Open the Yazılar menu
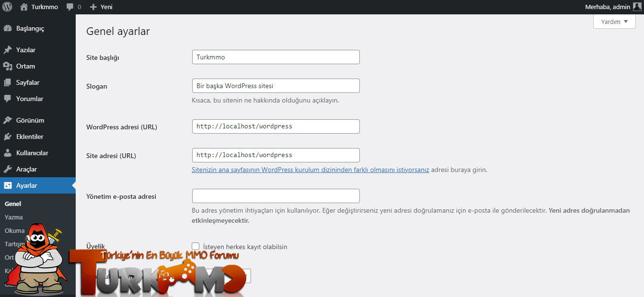The image size is (644, 297). point(38,50)
